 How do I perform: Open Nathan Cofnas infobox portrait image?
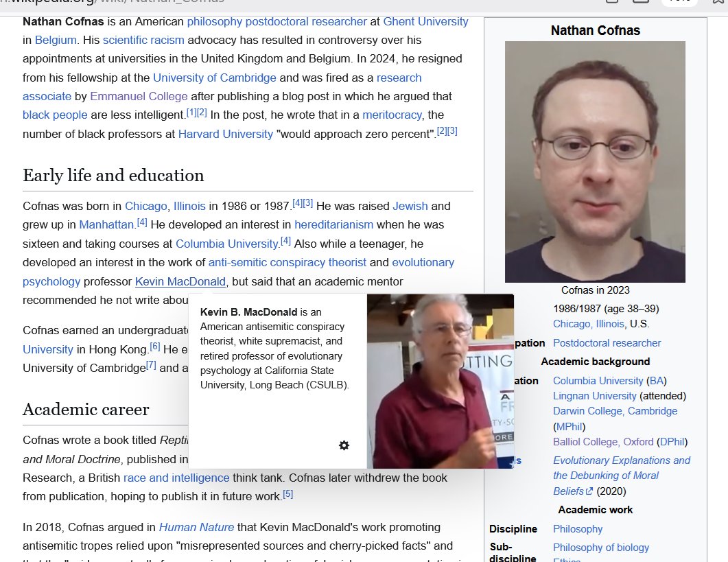pyautogui.click(x=595, y=162)
